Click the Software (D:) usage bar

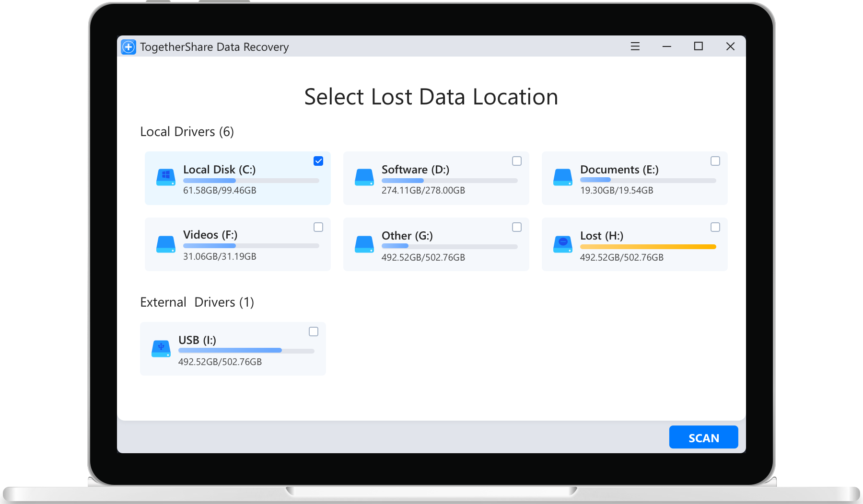click(x=450, y=181)
